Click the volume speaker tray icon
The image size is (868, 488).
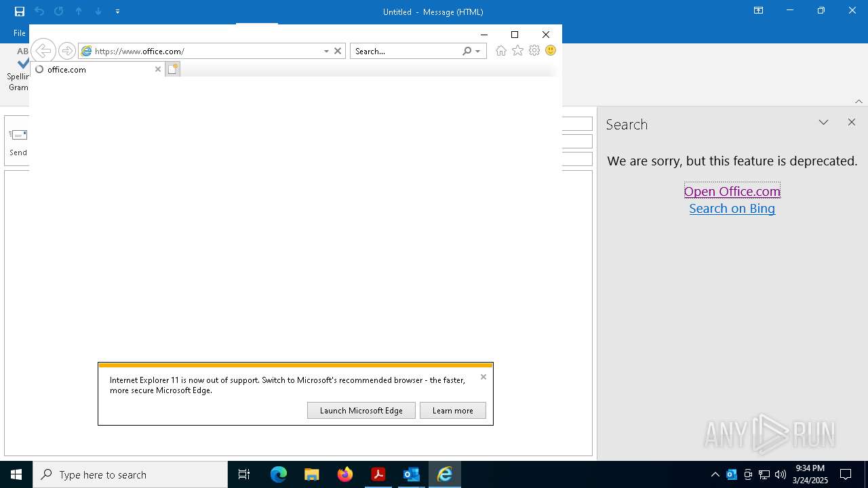(x=781, y=474)
